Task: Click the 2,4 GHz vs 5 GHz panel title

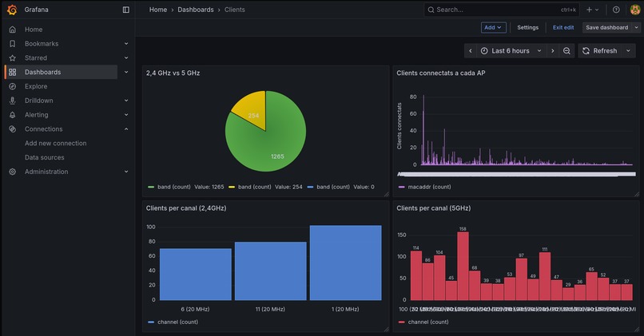Action: pos(173,73)
